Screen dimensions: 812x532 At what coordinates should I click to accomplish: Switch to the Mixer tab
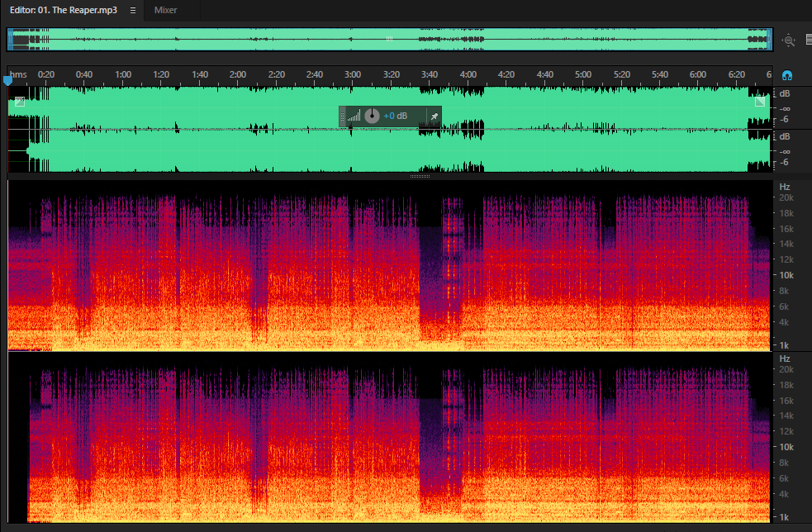165,10
